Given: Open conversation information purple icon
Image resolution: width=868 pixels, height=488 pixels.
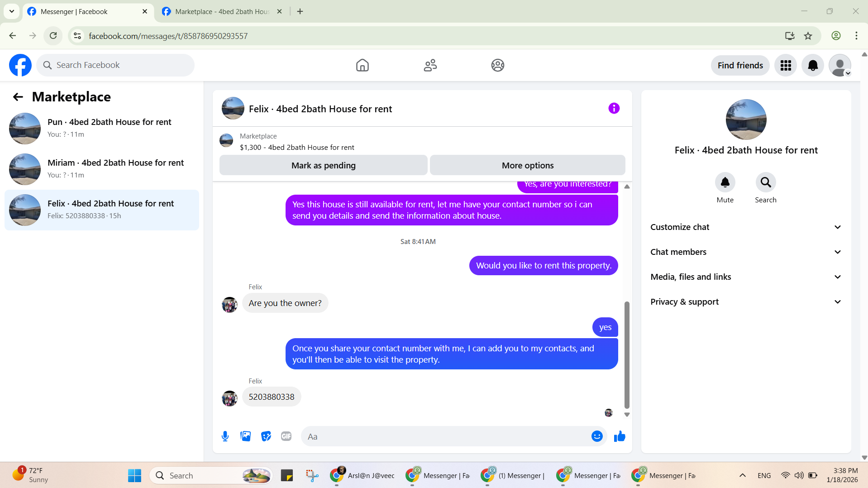Looking at the screenshot, I should tap(614, 108).
